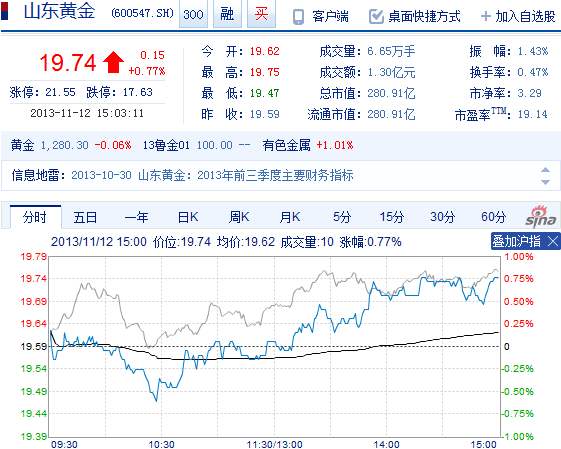This screenshot has width=561, height=449.
Task: Click the timestamp 2013-11-12 15:03:11
Action: (x=87, y=113)
